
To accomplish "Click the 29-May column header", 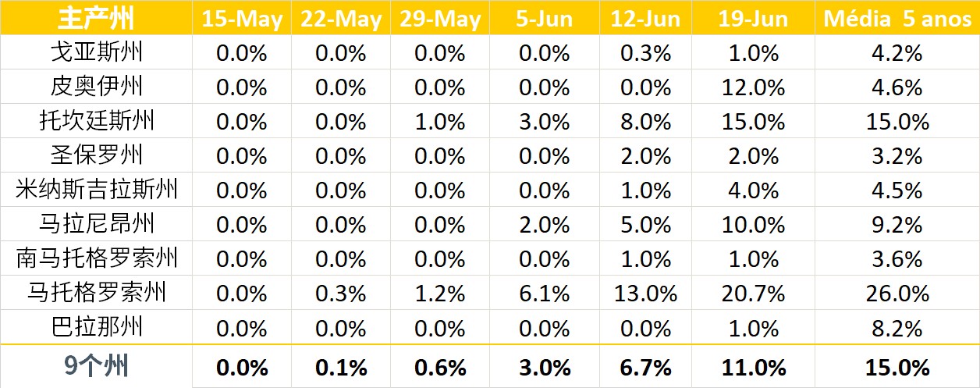I will coord(439,20).
